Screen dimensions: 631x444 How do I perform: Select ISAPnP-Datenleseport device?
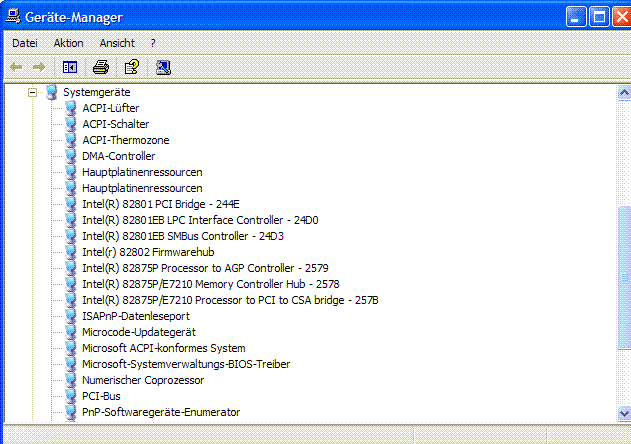pos(136,316)
